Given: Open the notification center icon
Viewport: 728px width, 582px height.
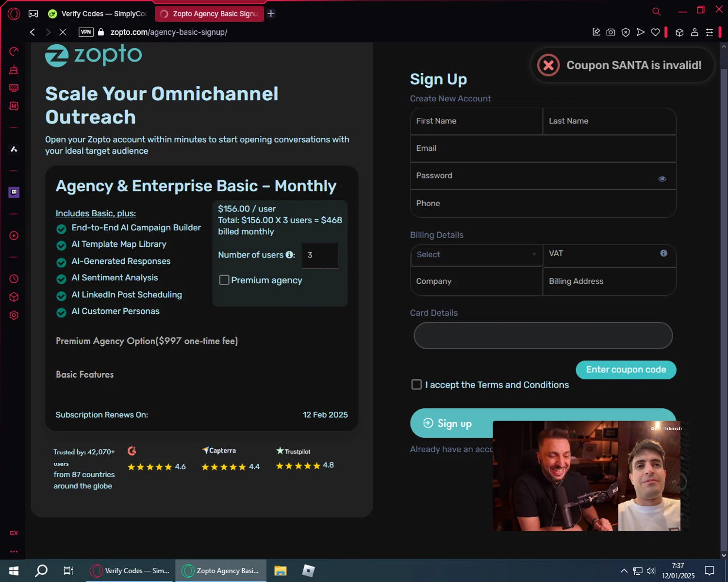Looking at the screenshot, I should click(x=710, y=571).
